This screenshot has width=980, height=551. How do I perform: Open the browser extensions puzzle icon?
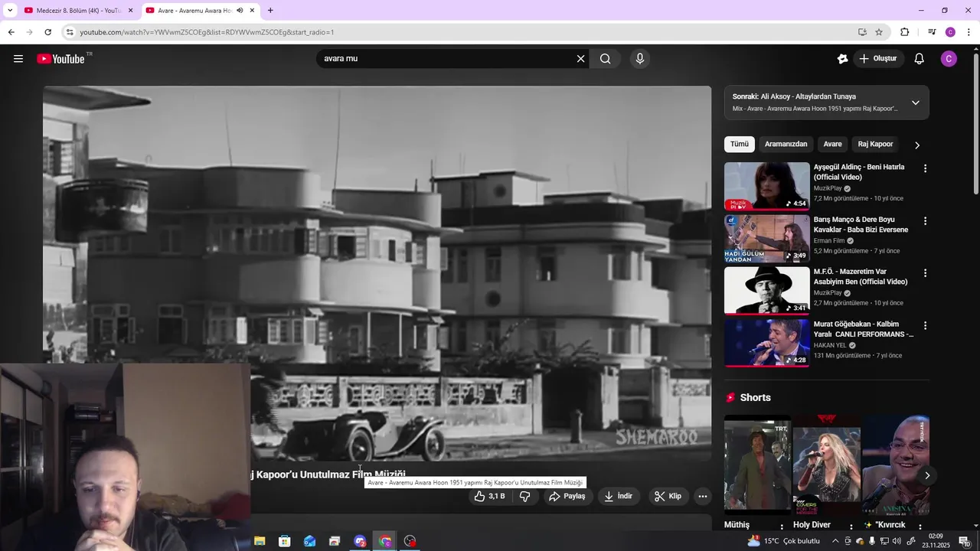(905, 32)
